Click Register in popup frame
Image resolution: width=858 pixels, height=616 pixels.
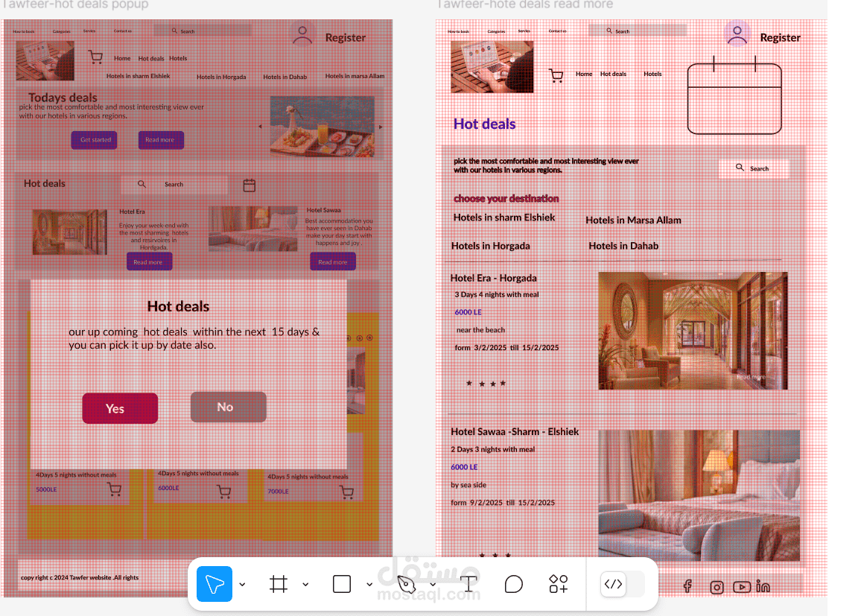[x=346, y=38]
